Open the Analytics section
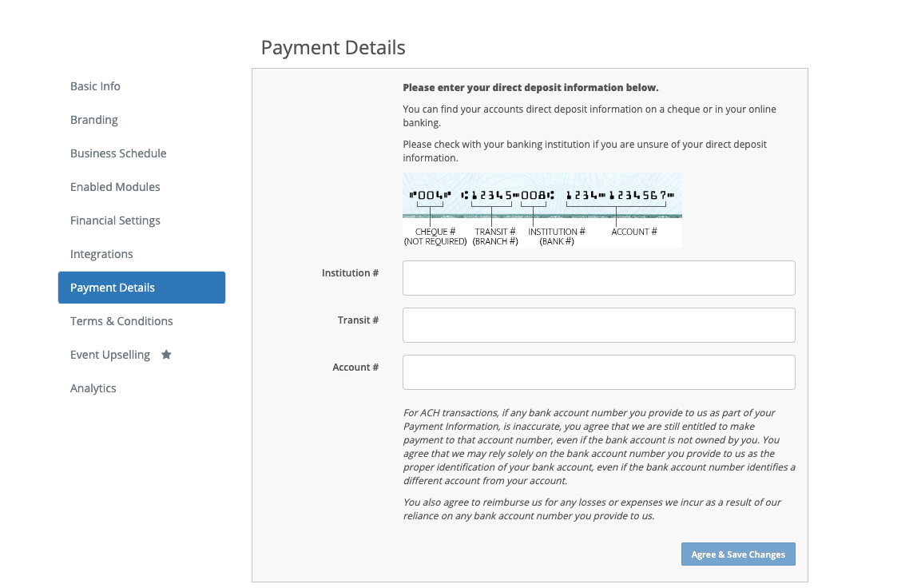917x588 pixels. tap(93, 388)
